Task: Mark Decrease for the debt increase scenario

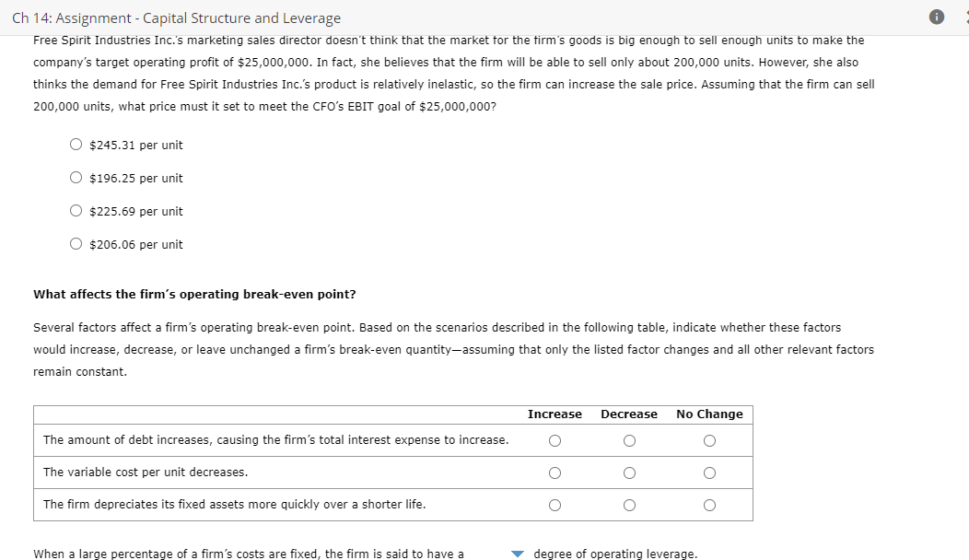Action: (x=628, y=440)
